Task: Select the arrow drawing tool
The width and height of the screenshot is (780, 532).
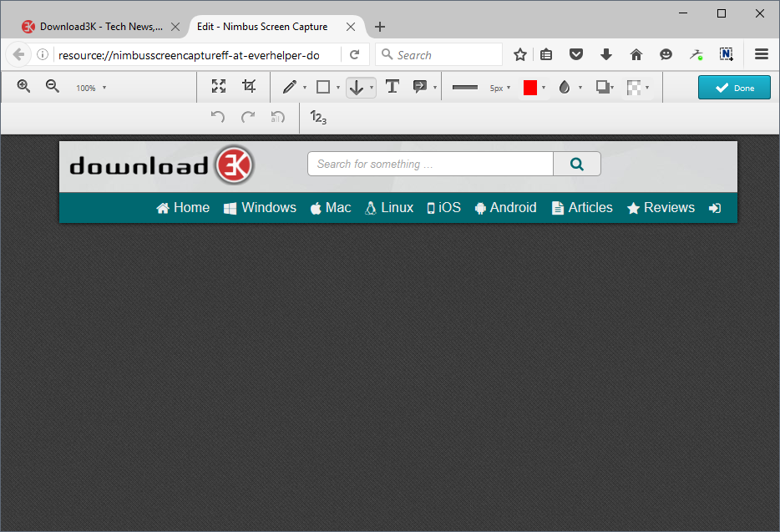Action: tap(356, 88)
